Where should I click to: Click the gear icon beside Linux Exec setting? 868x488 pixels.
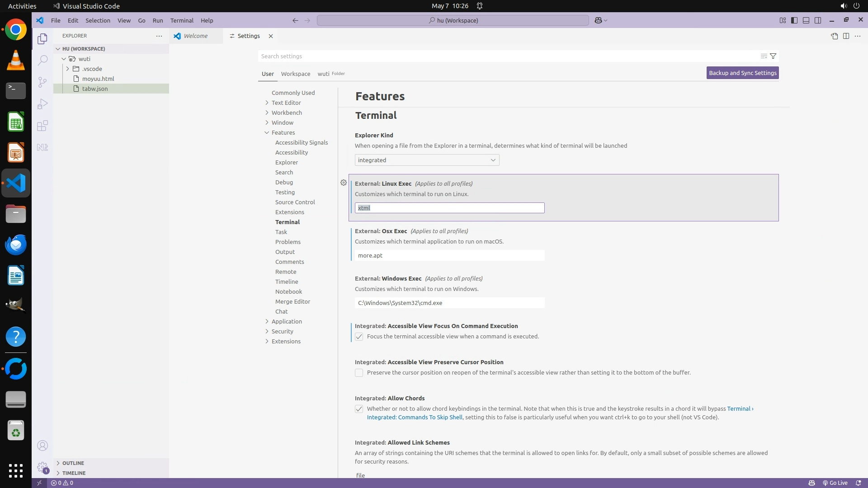344,183
